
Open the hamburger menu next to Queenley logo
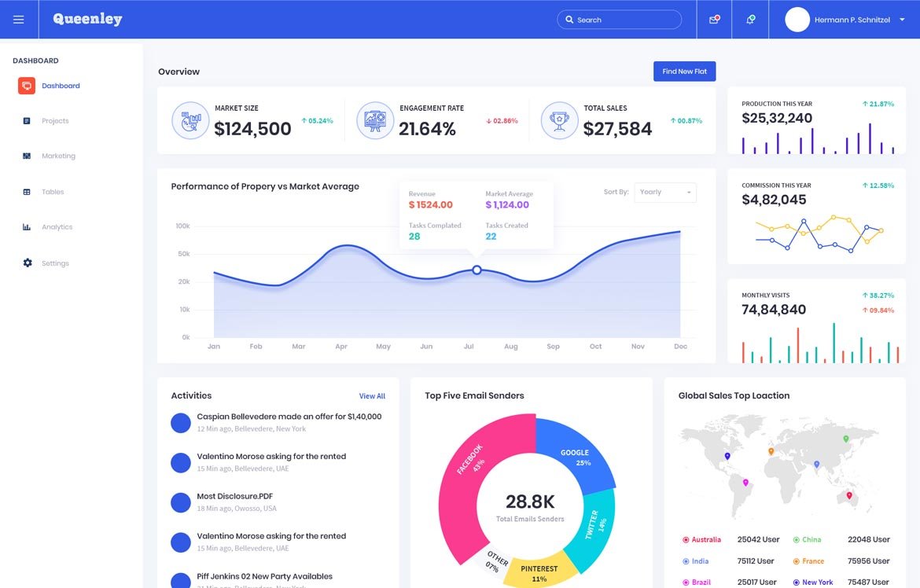19,19
